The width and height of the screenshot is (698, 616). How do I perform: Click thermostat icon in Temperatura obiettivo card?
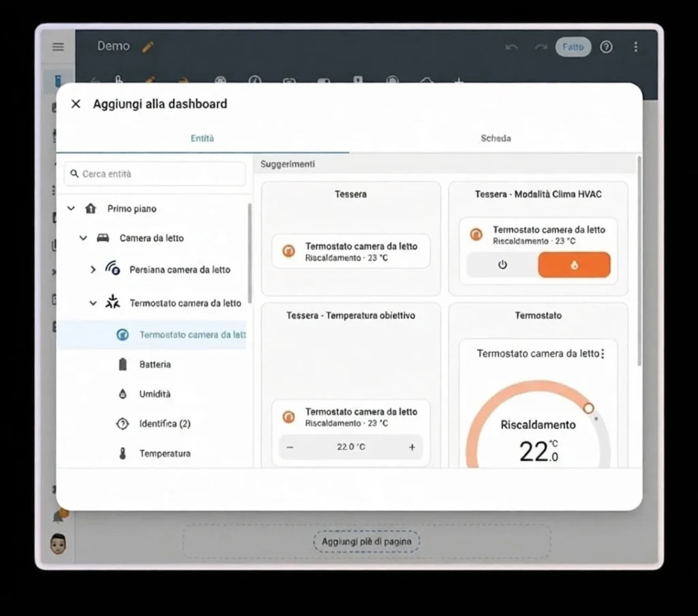click(x=288, y=417)
